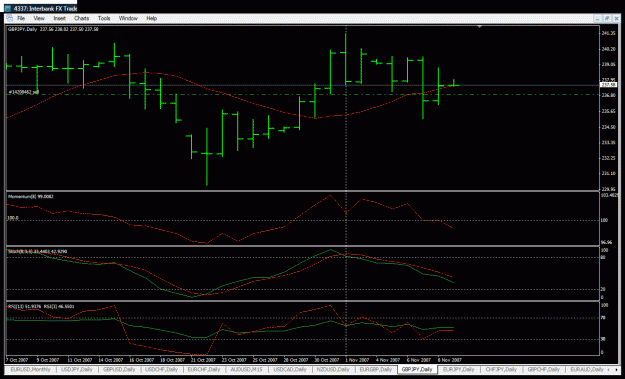The image size is (625, 379).
Task: Open the Tools menu
Action: (x=104, y=18)
